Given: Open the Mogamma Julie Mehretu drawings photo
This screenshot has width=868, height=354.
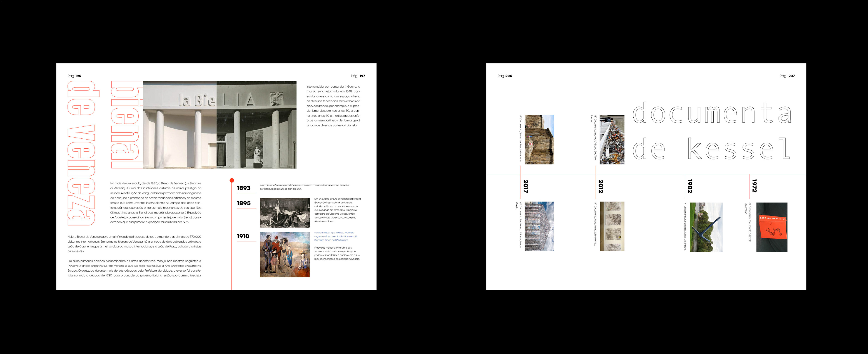Looking at the screenshot, I should coord(612,226).
